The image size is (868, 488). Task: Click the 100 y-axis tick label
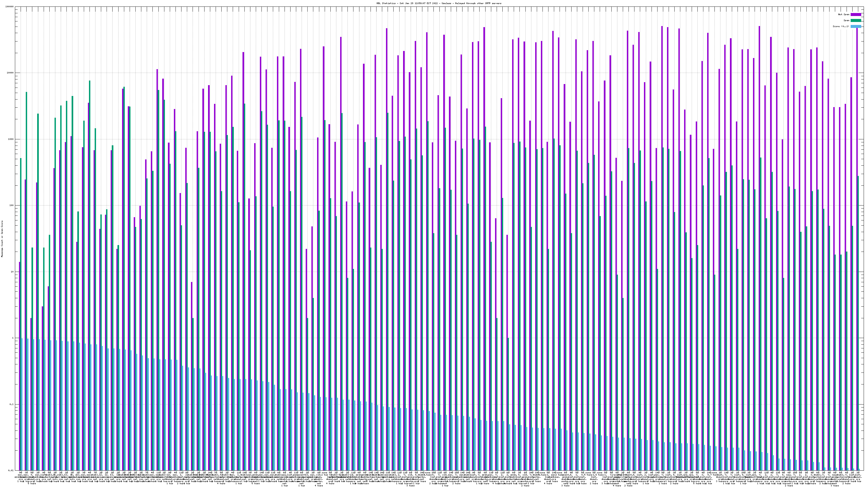tap(12, 206)
